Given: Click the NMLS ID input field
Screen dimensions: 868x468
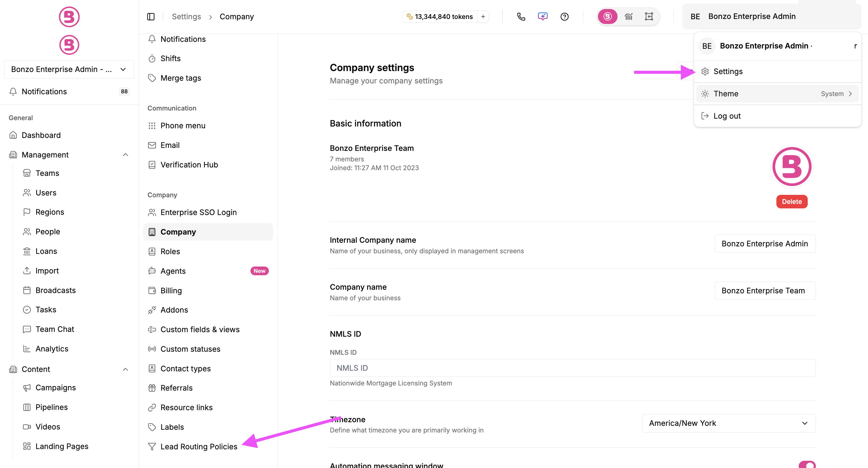Looking at the screenshot, I should [x=573, y=368].
